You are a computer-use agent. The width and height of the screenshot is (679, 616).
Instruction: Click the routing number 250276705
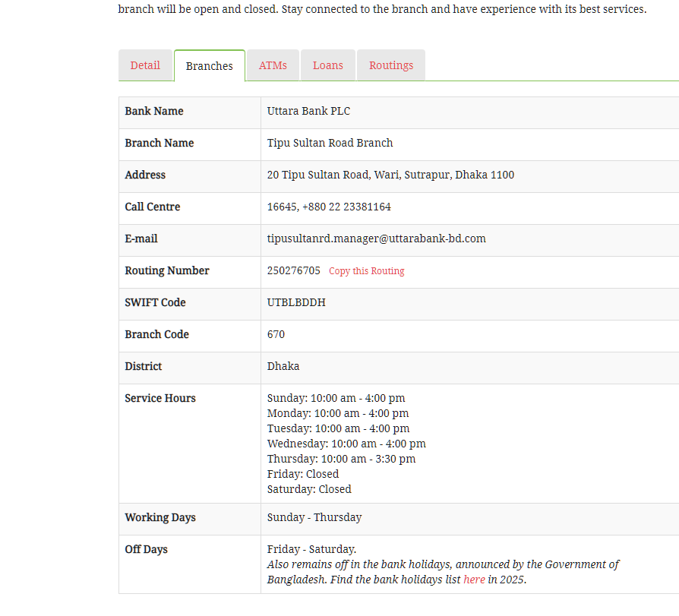click(294, 270)
